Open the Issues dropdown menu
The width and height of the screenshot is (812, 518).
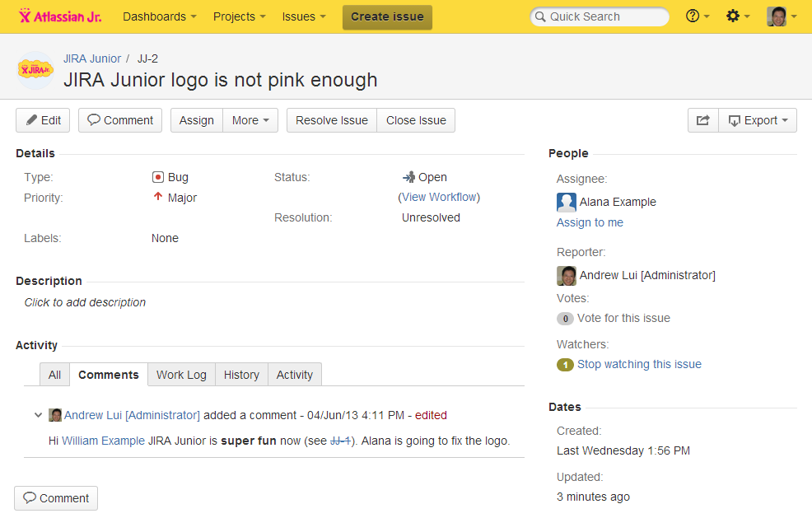pyautogui.click(x=303, y=16)
